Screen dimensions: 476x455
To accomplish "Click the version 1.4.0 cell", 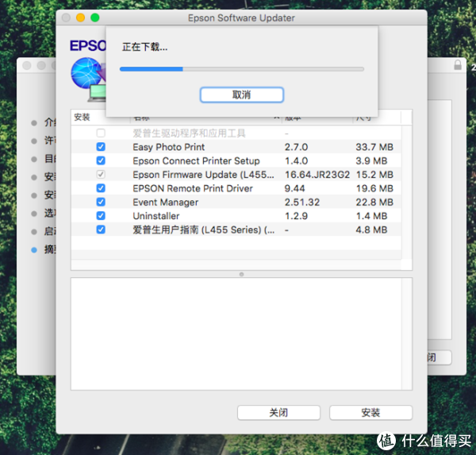I will pyautogui.click(x=296, y=160).
